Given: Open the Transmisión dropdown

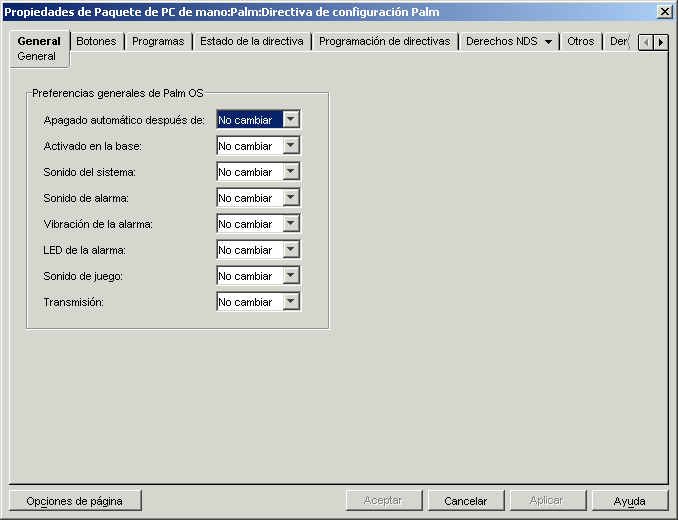Looking at the screenshot, I should coord(291,301).
